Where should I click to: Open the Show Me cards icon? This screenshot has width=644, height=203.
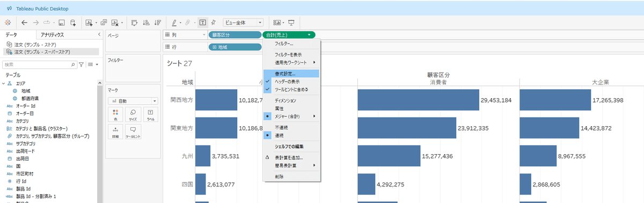click(277, 23)
